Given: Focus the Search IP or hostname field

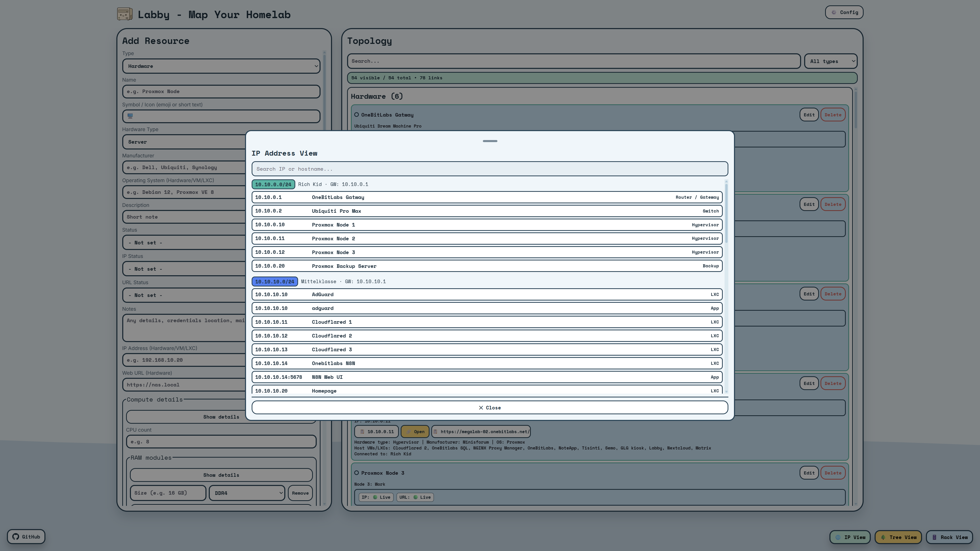Looking at the screenshot, I should coord(490,169).
